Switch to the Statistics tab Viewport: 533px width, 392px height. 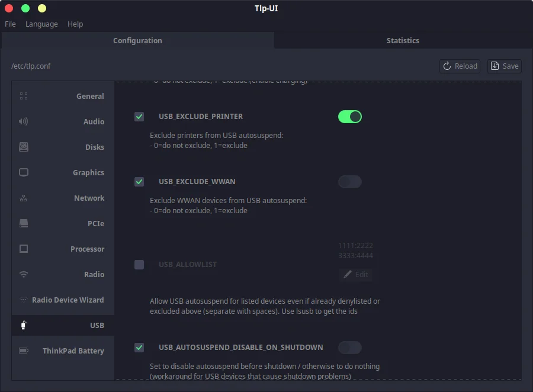click(x=403, y=40)
